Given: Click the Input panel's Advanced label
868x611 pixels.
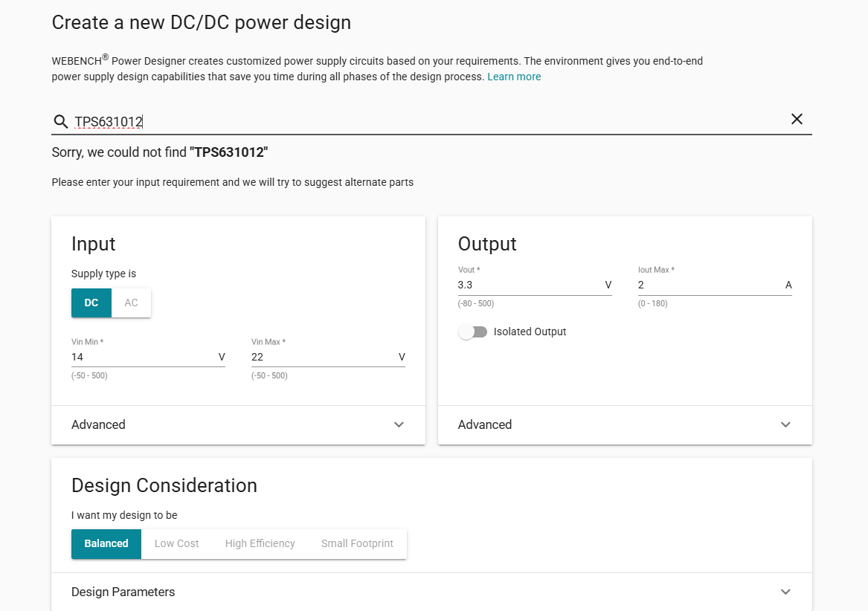Looking at the screenshot, I should click(x=98, y=424).
